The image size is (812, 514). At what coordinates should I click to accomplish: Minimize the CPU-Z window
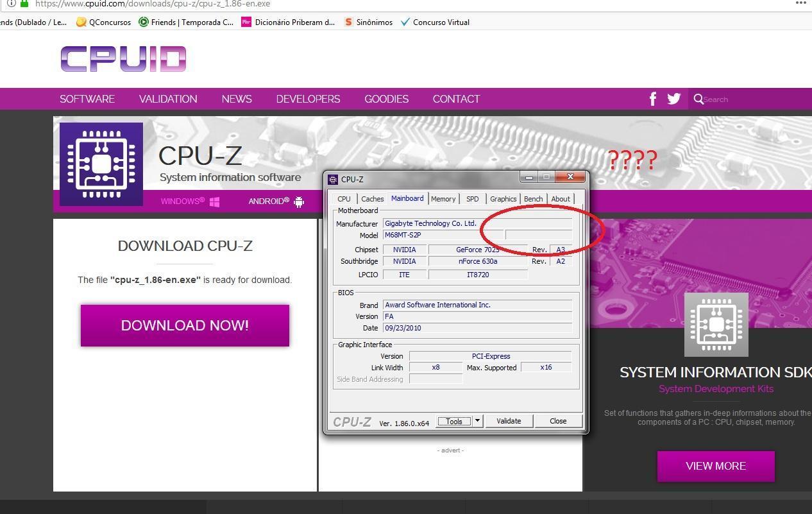[529, 176]
